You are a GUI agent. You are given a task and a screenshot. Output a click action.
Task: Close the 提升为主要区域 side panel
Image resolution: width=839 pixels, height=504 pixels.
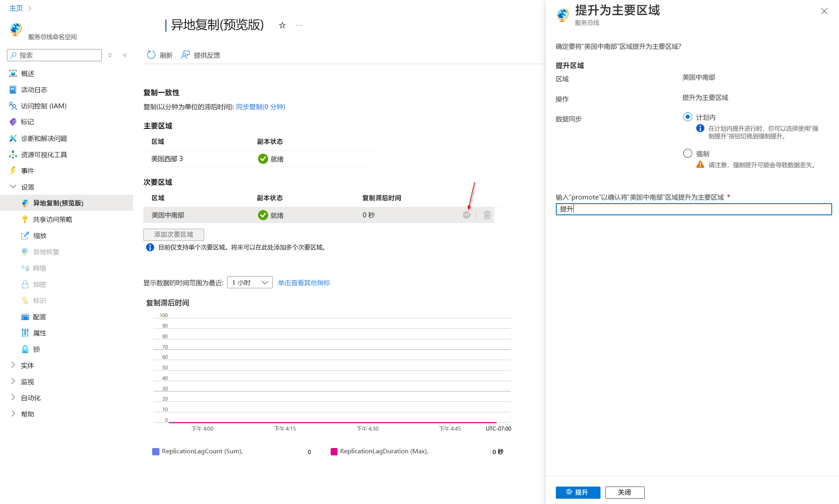pyautogui.click(x=824, y=11)
